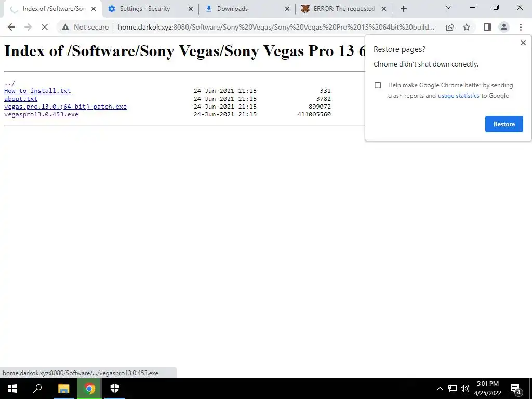The image size is (532, 399).
Task: Click the 899072 size value
Action: 320,107
